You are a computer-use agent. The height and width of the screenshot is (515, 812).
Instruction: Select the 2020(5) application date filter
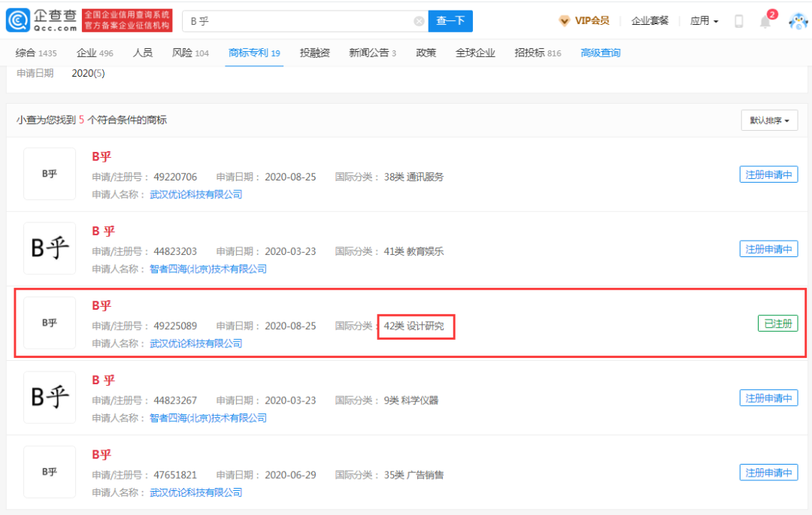pos(88,74)
